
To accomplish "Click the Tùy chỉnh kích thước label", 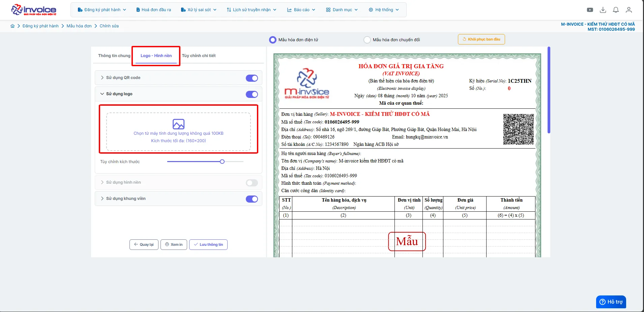I will click(120, 162).
